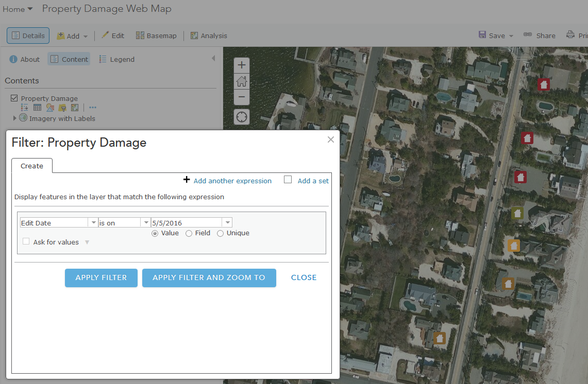Click the olive-green house marker on the map
588x384 pixels.
click(x=517, y=214)
